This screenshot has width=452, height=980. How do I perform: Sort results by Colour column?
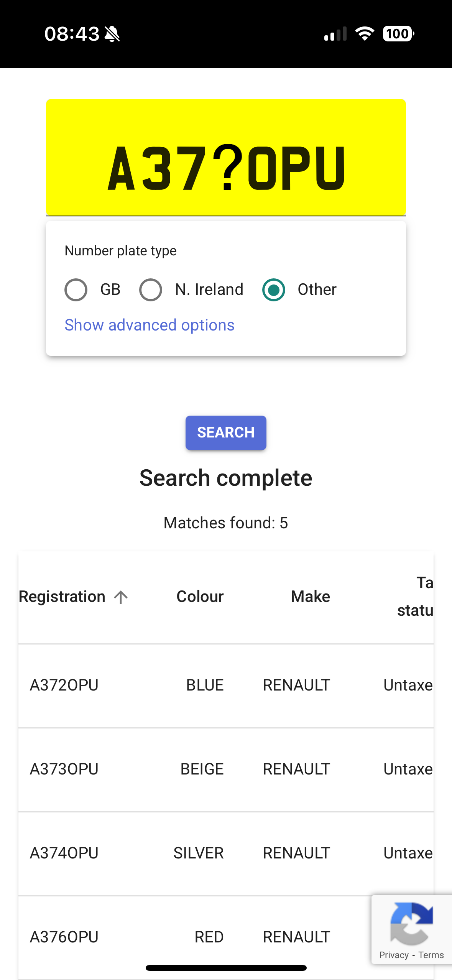(200, 597)
